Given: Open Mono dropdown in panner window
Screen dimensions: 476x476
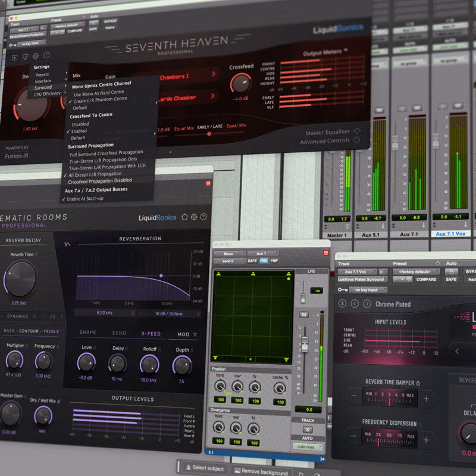Looking at the screenshot, I should [x=230, y=254].
